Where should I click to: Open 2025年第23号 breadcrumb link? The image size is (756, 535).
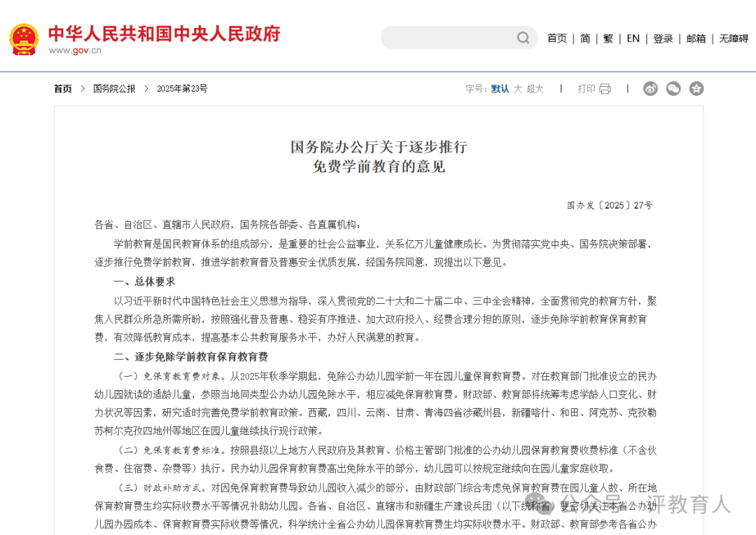[x=182, y=89]
